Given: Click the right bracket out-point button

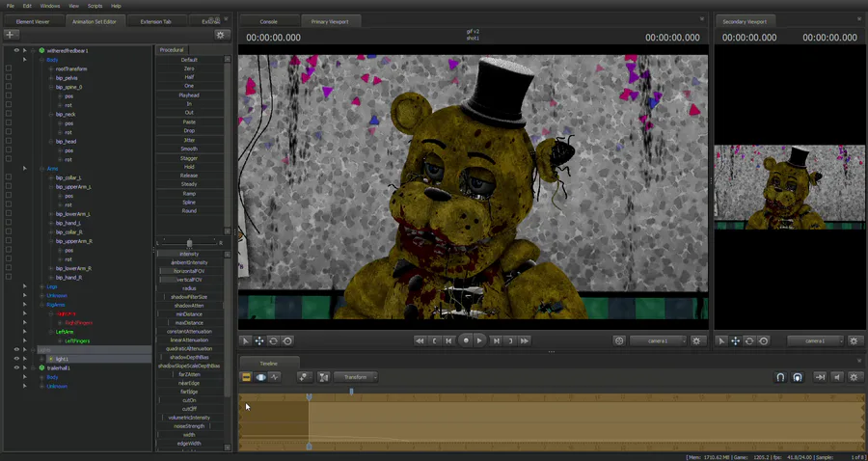Looking at the screenshot, I should tap(510, 340).
